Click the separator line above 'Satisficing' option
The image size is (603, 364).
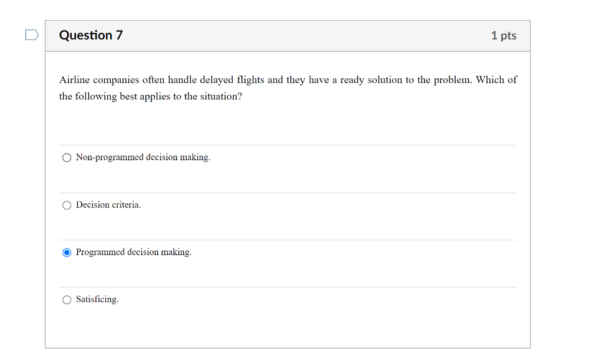coord(287,287)
